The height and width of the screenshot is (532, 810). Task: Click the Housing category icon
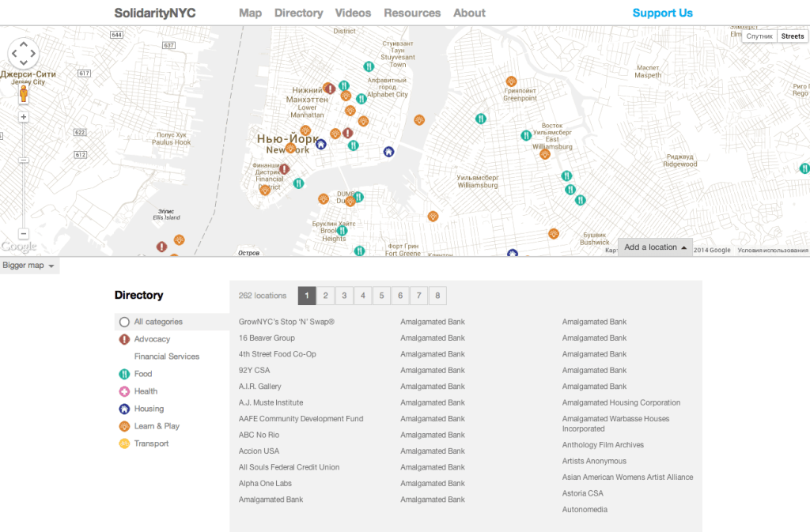click(124, 409)
